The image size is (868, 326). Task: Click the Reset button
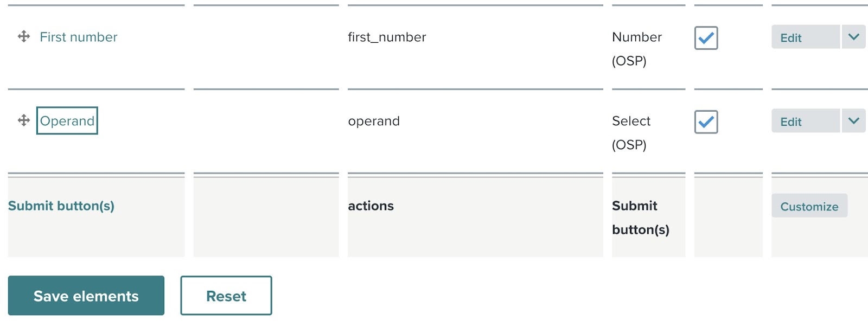tap(226, 296)
